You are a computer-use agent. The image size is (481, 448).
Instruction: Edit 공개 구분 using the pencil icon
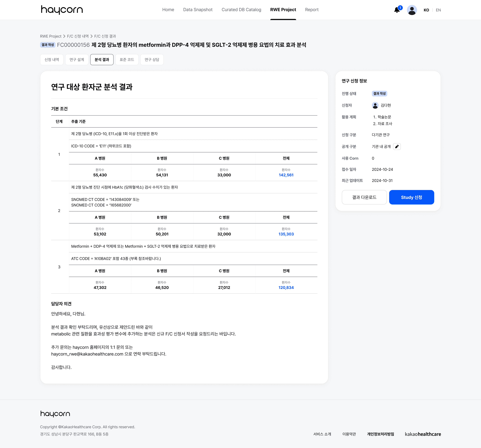(397, 146)
